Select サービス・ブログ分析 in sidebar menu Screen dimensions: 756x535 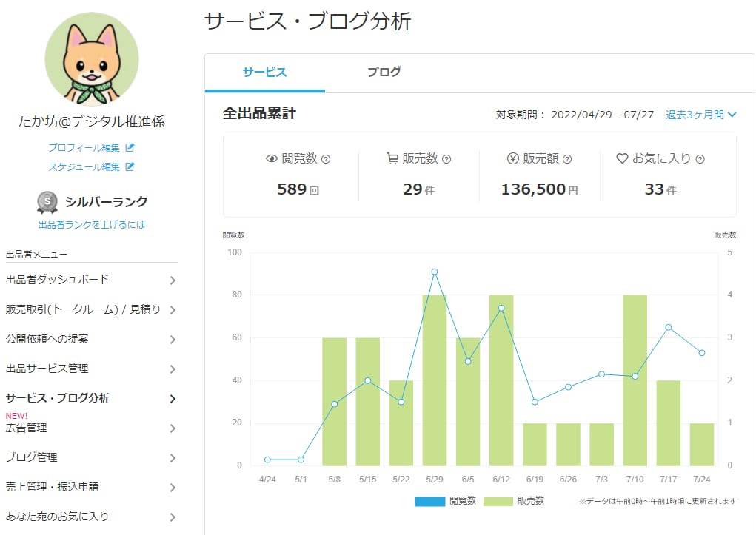[57, 398]
